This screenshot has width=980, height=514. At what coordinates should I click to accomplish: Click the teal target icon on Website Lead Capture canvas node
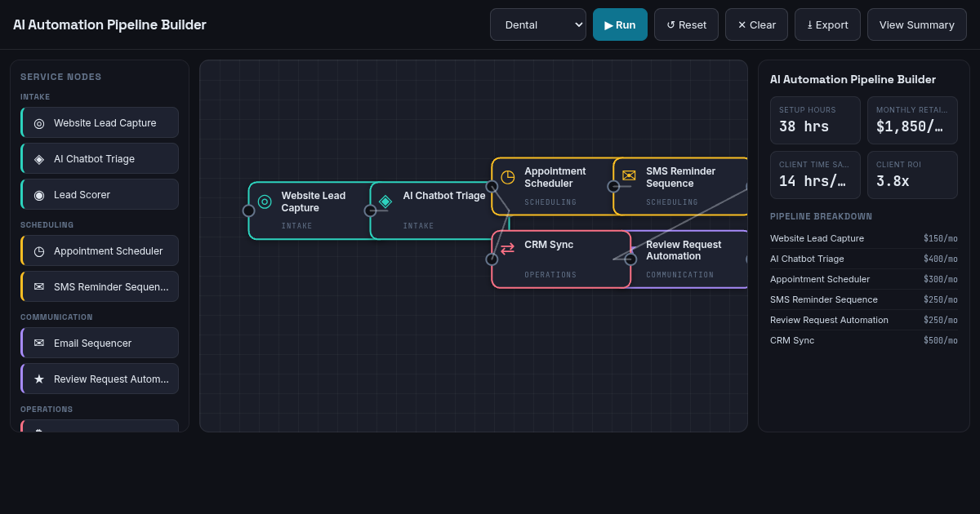pyautogui.click(x=265, y=202)
